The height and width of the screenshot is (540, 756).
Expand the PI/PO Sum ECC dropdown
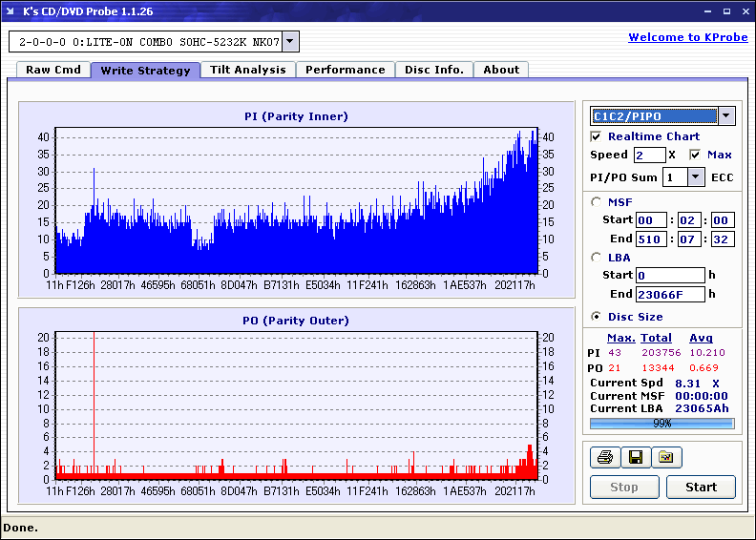tap(695, 177)
